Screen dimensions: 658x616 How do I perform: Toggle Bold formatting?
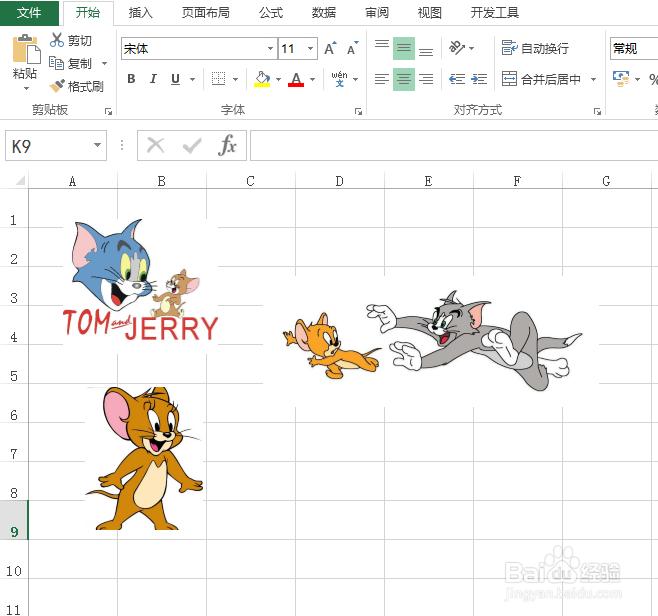(131, 79)
